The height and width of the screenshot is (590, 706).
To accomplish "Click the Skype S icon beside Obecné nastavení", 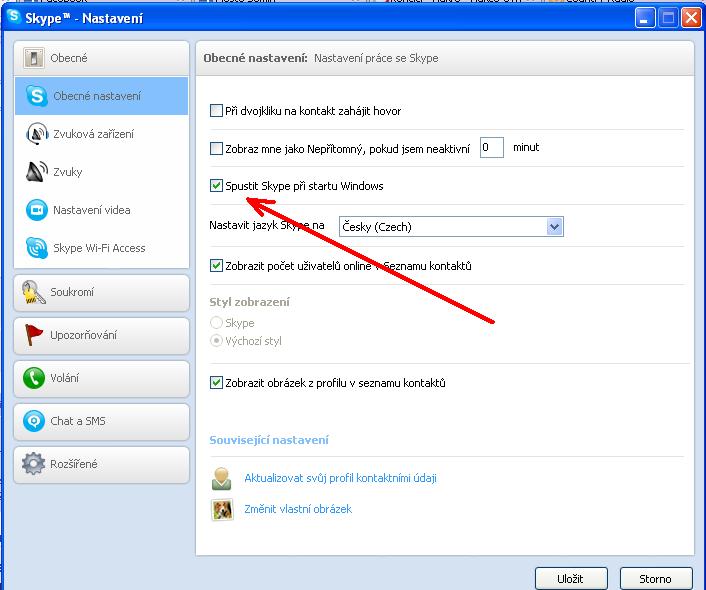I will click(36, 95).
